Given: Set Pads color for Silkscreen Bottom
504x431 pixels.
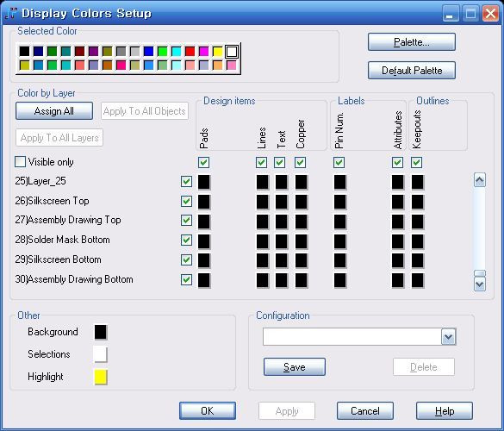Looking at the screenshot, I should [x=204, y=260].
